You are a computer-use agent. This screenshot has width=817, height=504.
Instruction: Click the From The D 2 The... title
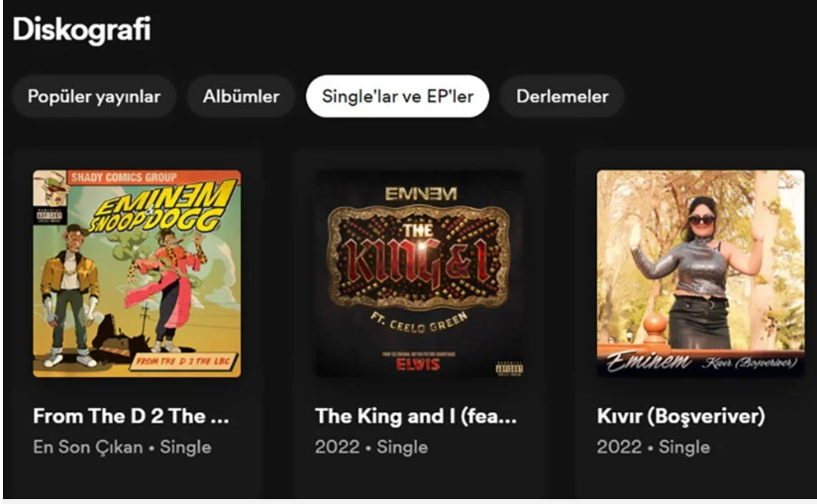click(x=131, y=416)
